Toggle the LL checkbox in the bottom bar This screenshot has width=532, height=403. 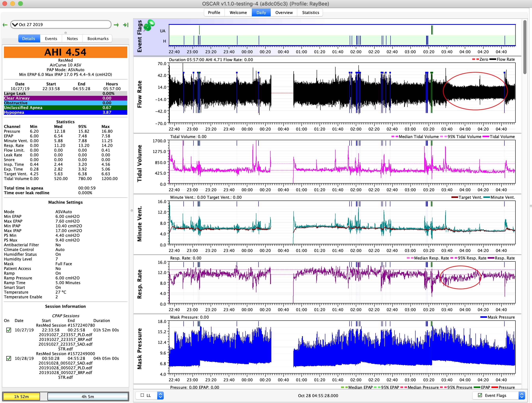[142, 395]
